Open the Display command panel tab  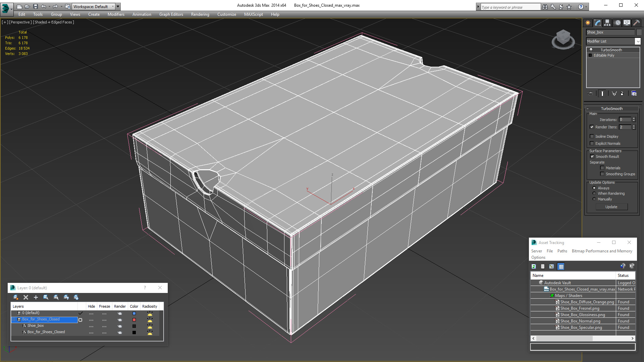coord(627,23)
